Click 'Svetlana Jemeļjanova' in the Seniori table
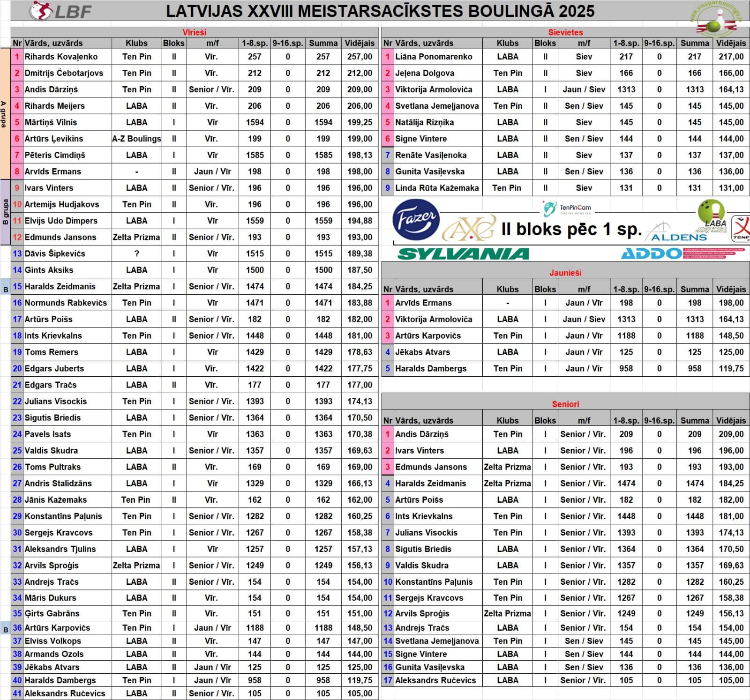 click(438, 640)
